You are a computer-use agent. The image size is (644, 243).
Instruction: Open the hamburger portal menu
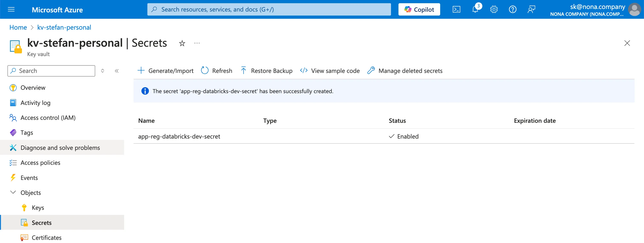(x=11, y=10)
